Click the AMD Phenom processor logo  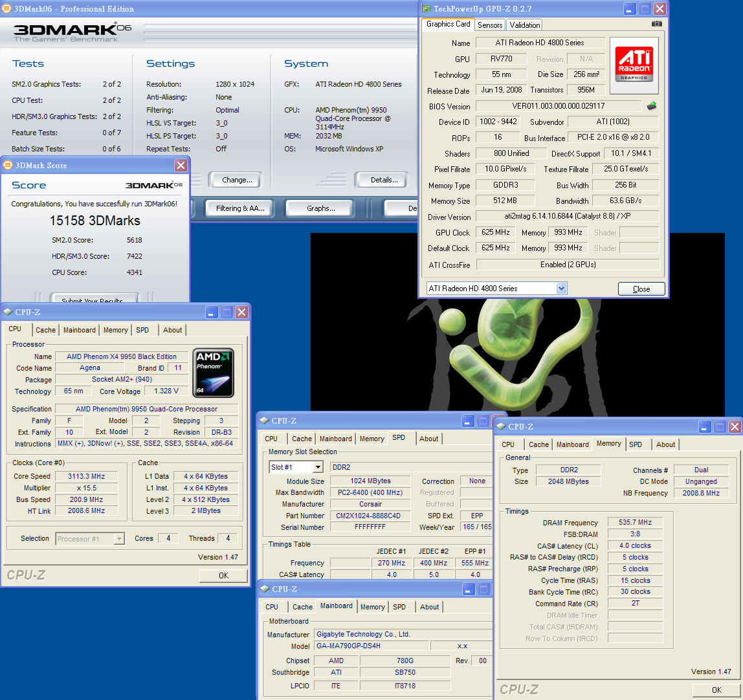coord(213,373)
